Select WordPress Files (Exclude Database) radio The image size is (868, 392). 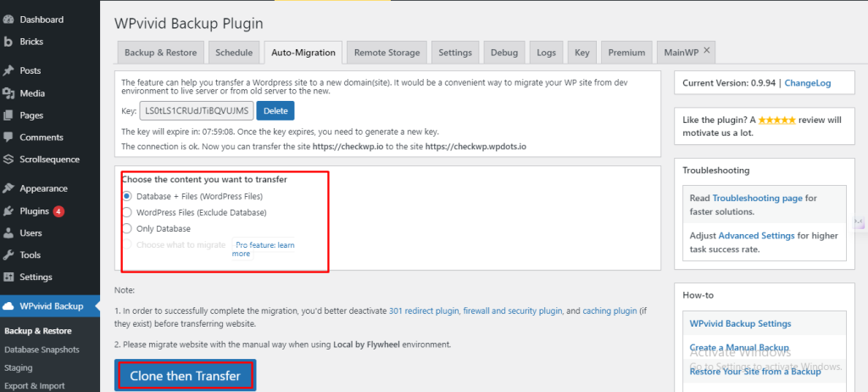click(127, 212)
